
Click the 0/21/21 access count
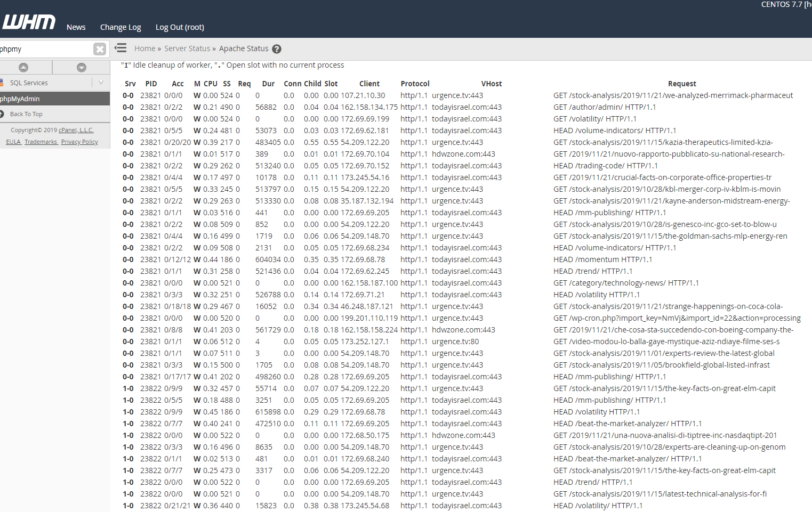pyautogui.click(x=178, y=506)
